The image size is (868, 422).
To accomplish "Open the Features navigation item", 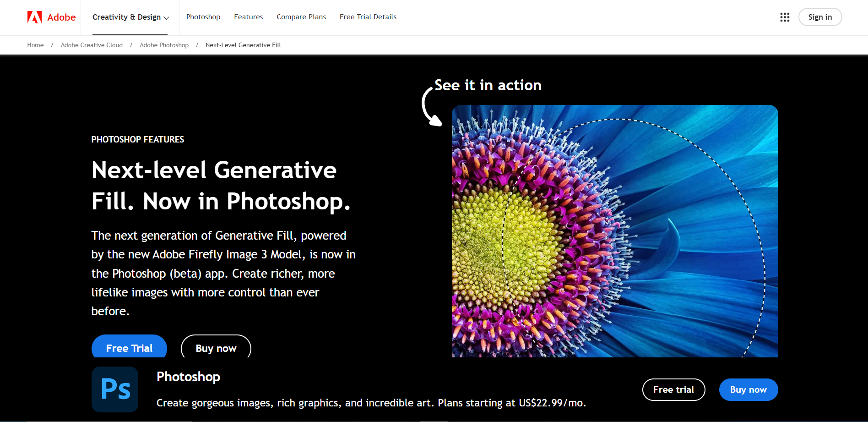I will click(248, 17).
